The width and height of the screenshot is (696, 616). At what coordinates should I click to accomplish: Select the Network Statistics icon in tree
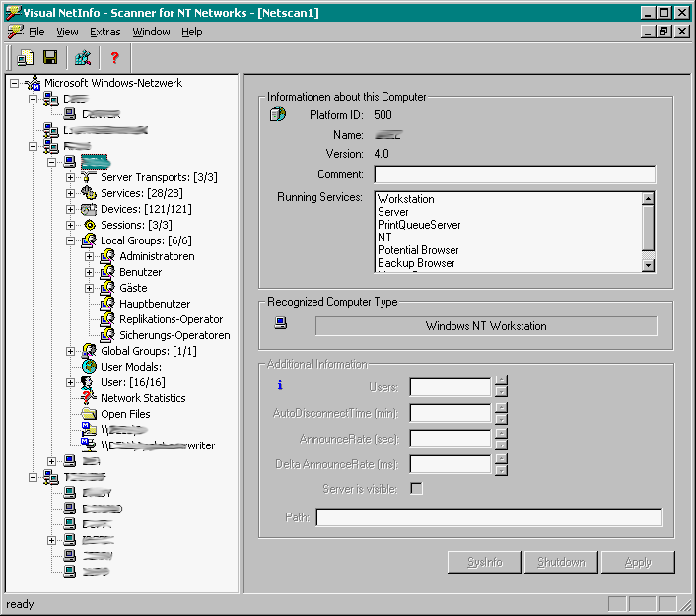pyautogui.click(x=88, y=398)
